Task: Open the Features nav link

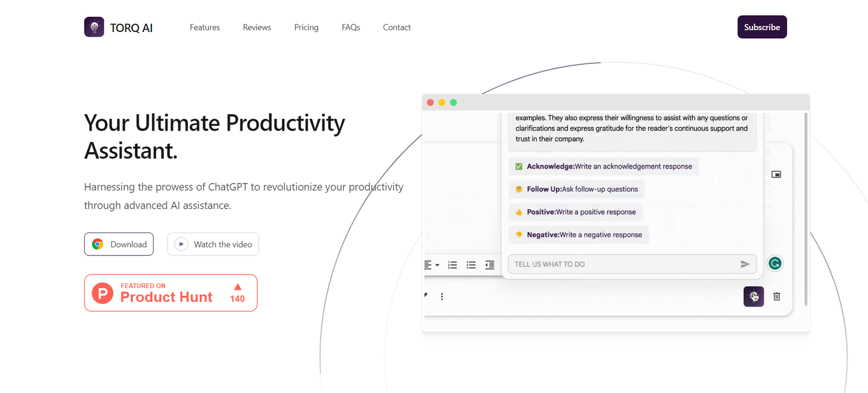Action: coord(205,27)
